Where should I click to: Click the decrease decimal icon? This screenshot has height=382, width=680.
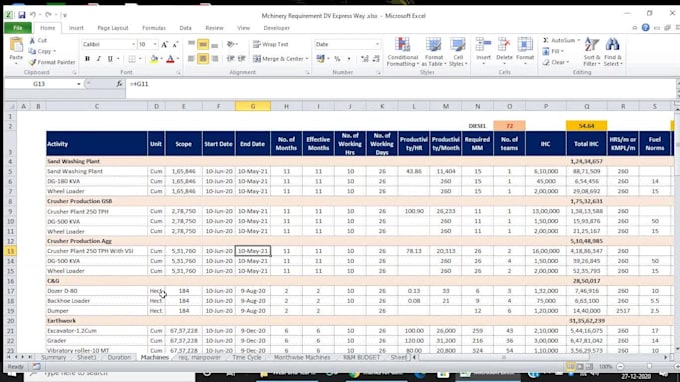coord(376,59)
